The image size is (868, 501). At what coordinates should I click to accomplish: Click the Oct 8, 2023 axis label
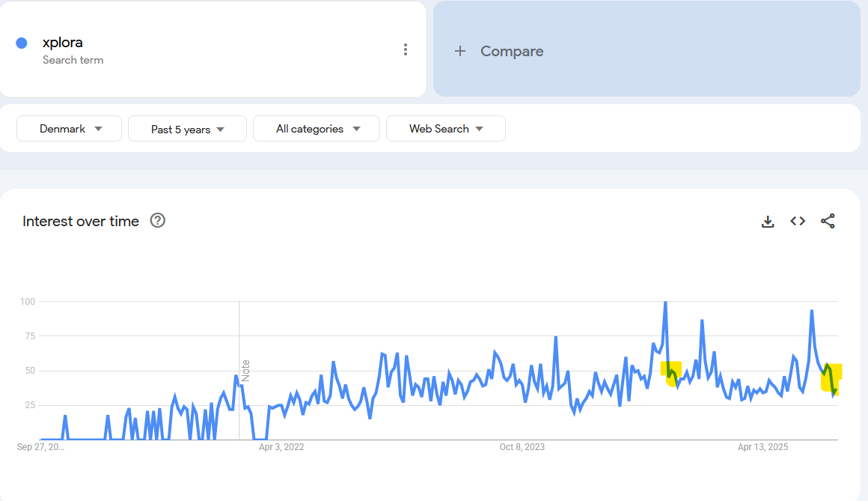coord(522,447)
